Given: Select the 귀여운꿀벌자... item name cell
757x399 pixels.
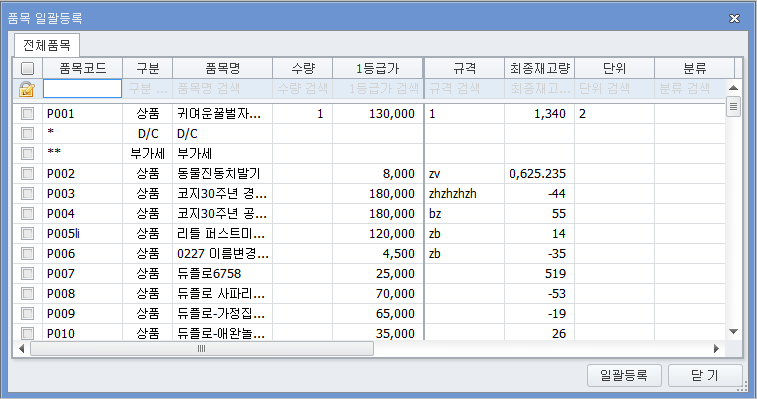Looking at the screenshot, I should [223, 114].
